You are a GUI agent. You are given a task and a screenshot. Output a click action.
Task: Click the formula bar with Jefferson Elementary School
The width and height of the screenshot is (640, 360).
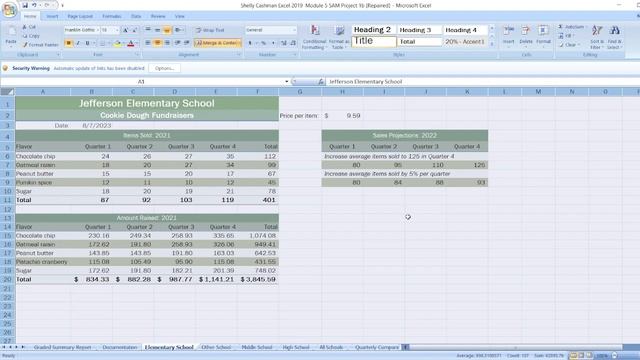[482, 82]
